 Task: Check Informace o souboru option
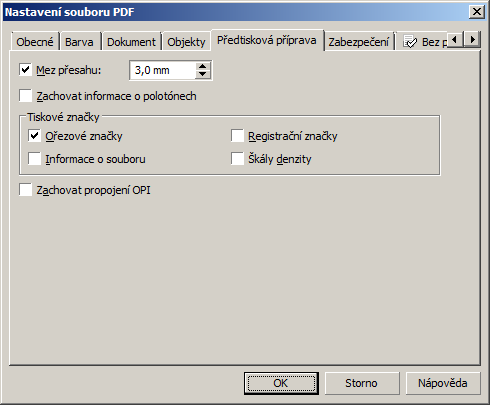click(34, 159)
